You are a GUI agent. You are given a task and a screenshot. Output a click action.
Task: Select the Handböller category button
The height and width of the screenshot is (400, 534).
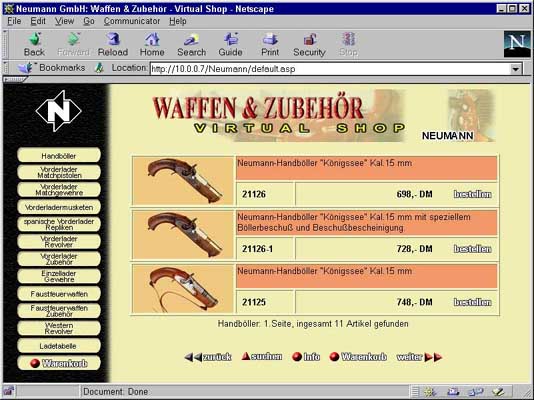point(59,155)
